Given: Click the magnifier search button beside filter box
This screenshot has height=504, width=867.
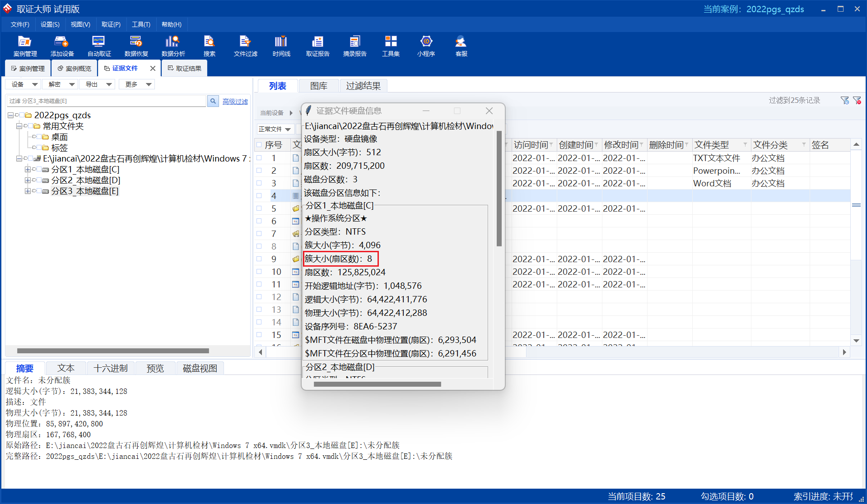Looking at the screenshot, I should click(213, 101).
